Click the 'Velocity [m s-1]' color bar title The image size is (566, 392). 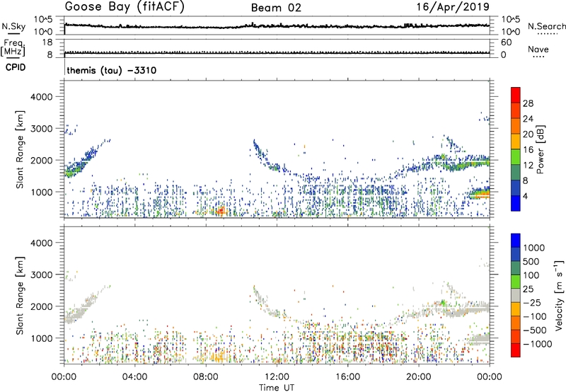coord(559,295)
